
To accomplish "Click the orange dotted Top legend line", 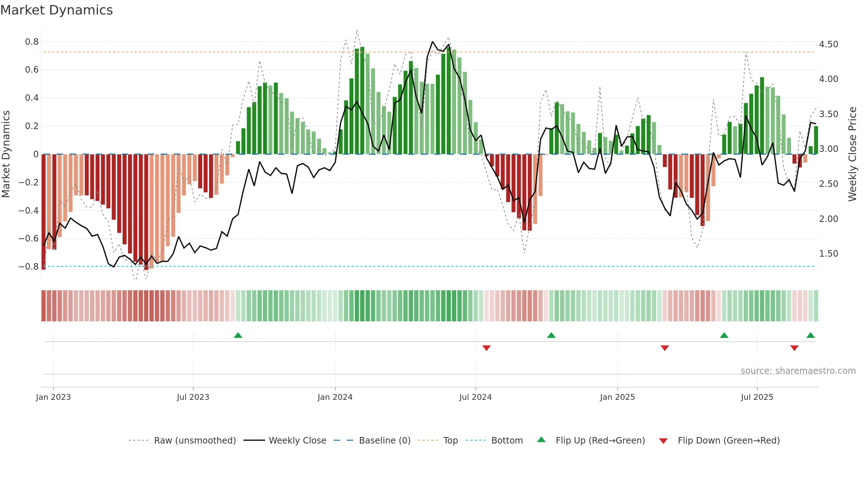I will point(428,440).
